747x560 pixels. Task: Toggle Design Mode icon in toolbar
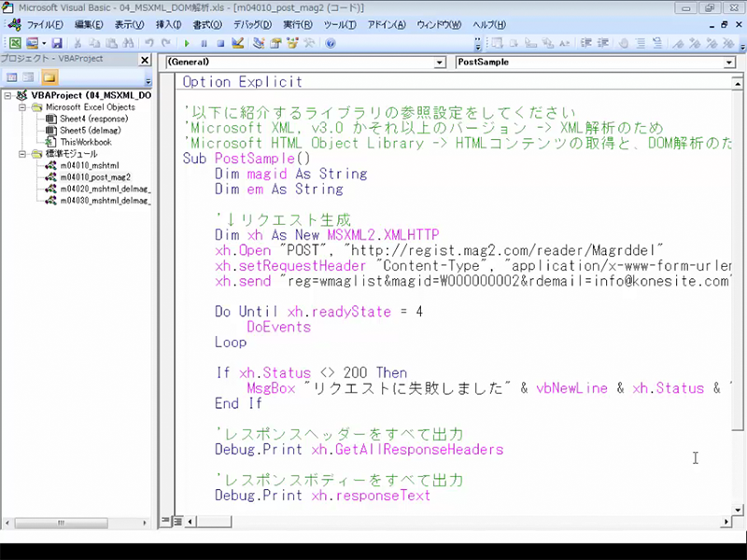(x=237, y=43)
